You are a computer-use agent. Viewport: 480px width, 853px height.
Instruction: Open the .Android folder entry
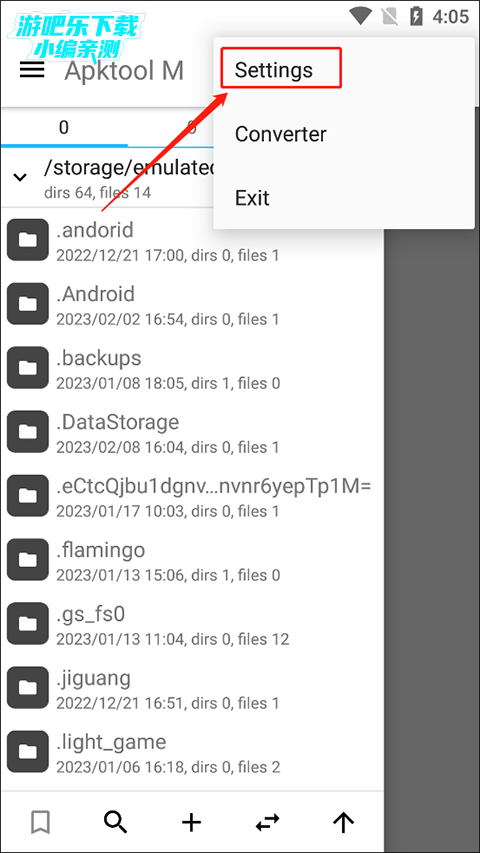coord(192,304)
